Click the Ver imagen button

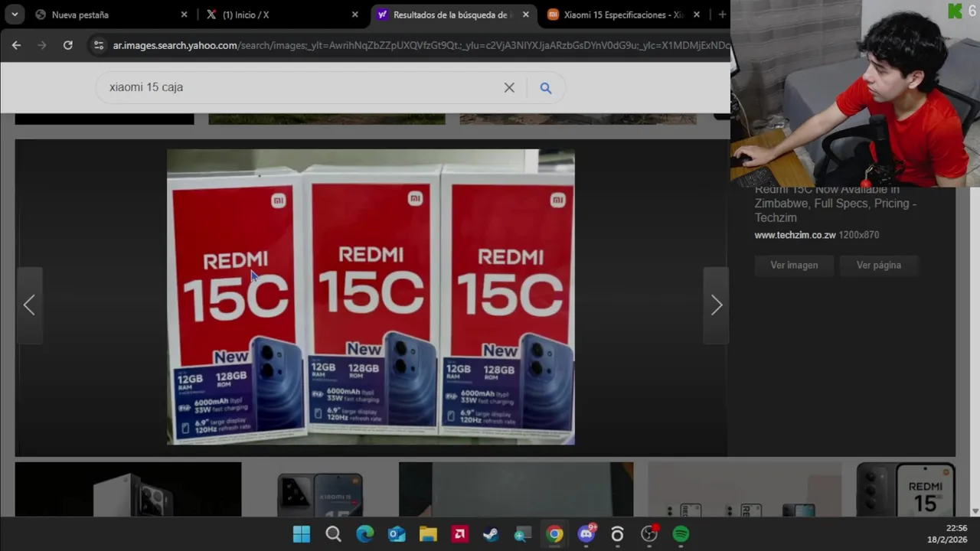tap(794, 265)
